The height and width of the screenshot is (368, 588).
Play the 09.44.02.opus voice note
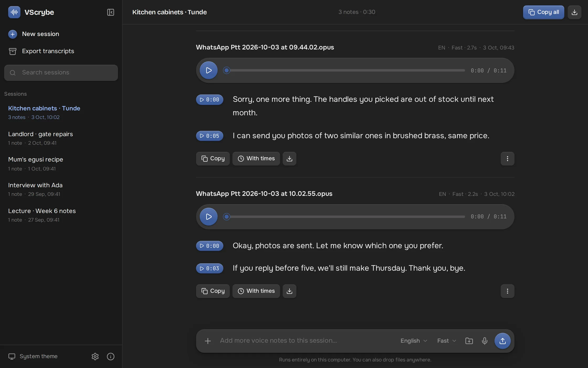208,70
